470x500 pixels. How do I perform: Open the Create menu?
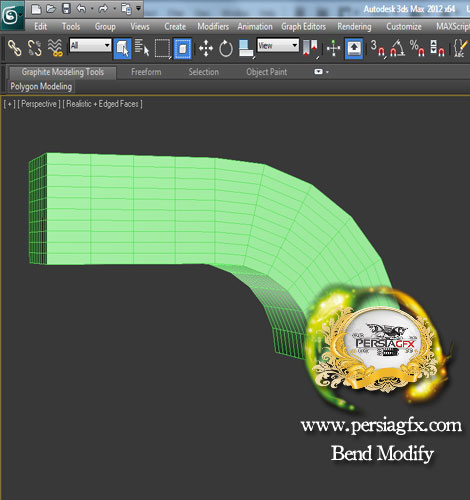point(175,26)
